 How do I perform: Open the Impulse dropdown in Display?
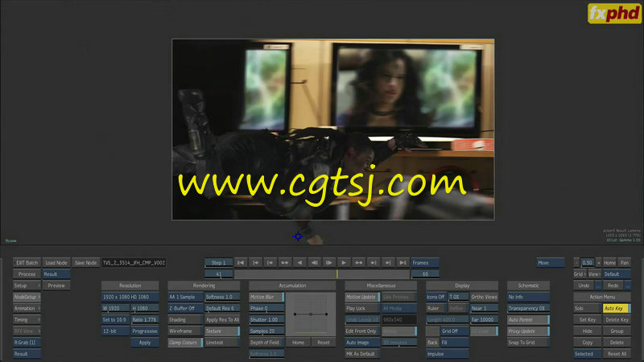pos(447,354)
